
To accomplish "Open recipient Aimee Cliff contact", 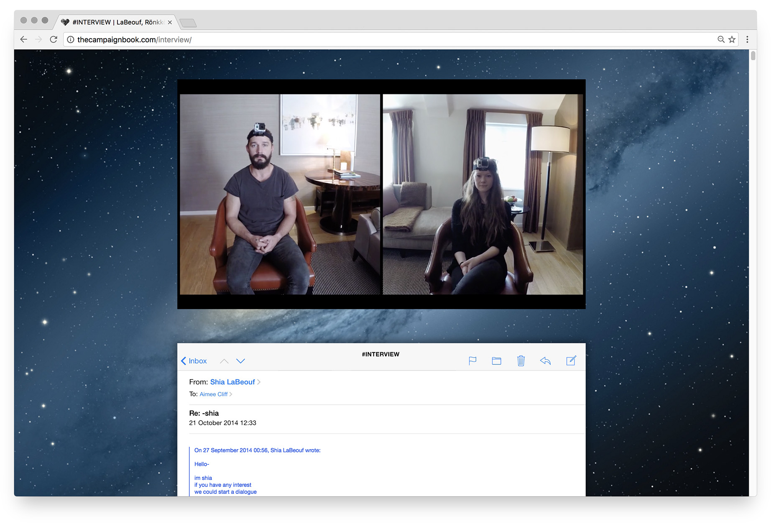I will 214,394.
